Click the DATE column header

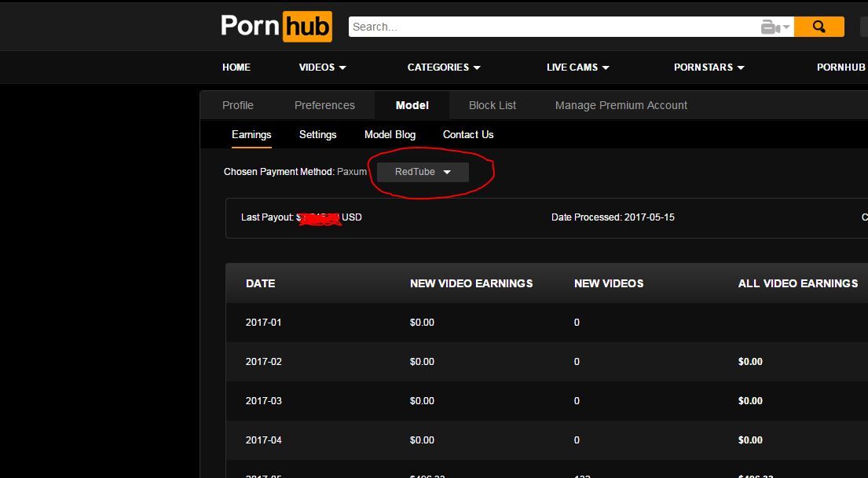point(260,283)
